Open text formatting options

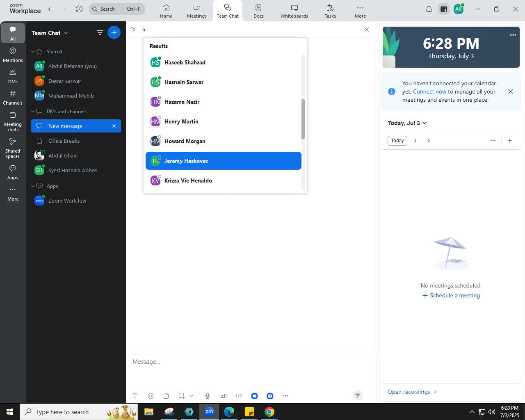[135, 396]
